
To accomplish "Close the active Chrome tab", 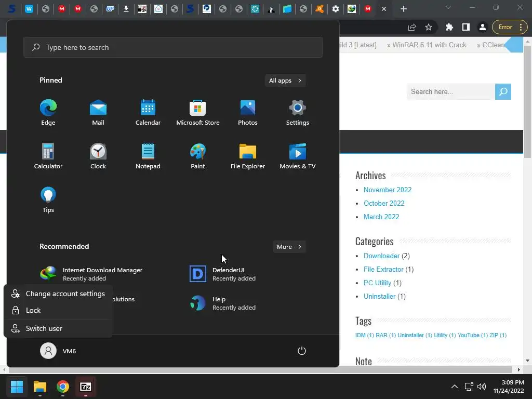I will (x=384, y=9).
